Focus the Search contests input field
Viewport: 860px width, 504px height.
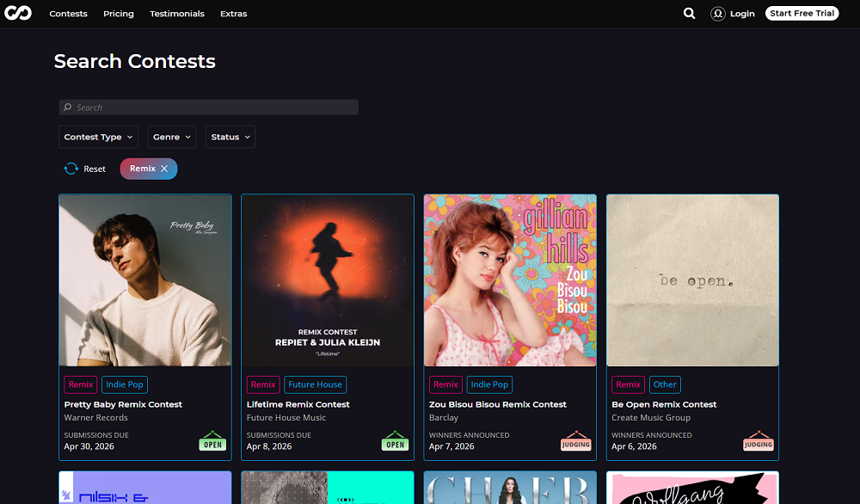click(208, 107)
